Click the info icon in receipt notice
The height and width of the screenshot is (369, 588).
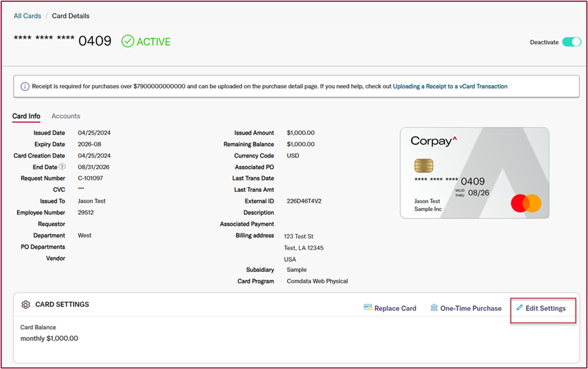point(25,86)
